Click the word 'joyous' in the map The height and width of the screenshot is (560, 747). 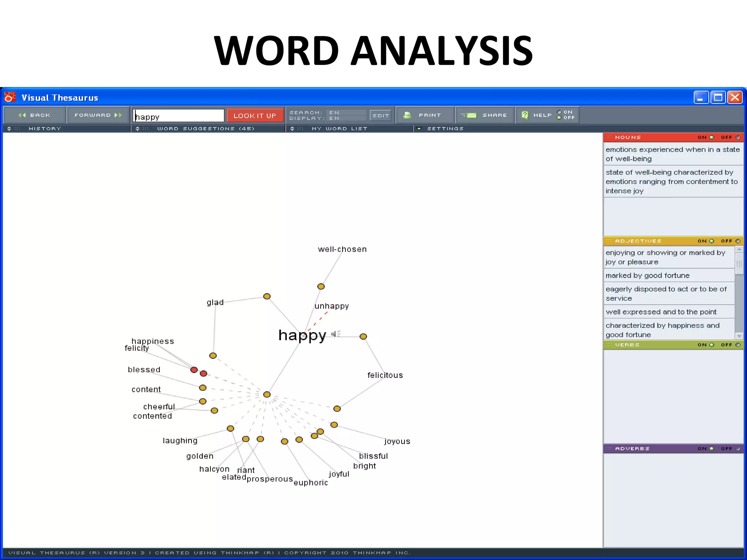(x=397, y=442)
